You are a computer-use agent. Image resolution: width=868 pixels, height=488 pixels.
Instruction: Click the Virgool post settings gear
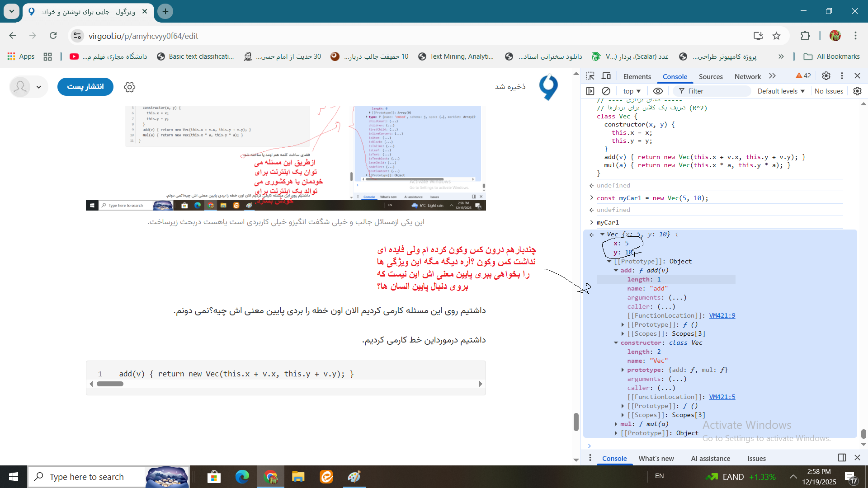130,87
